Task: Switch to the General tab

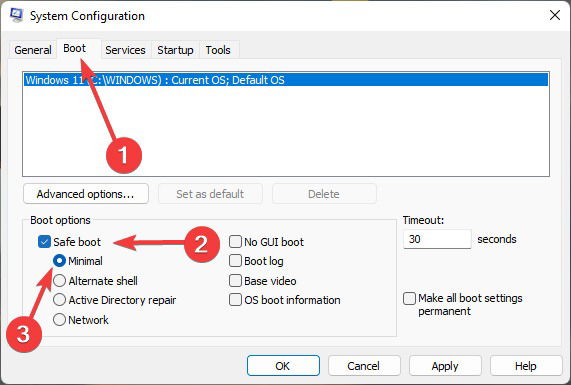Action: (x=33, y=50)
